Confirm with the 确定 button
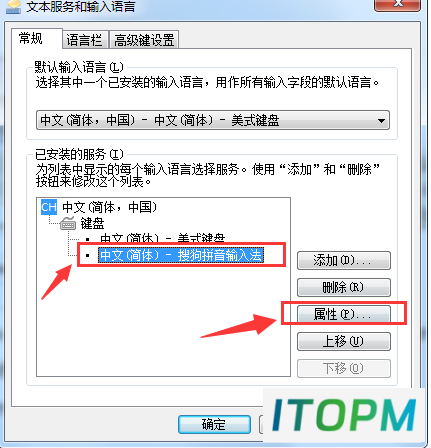The height and width of the screenshot is (448, 431). pyautogui.click(x=214, y=424)
